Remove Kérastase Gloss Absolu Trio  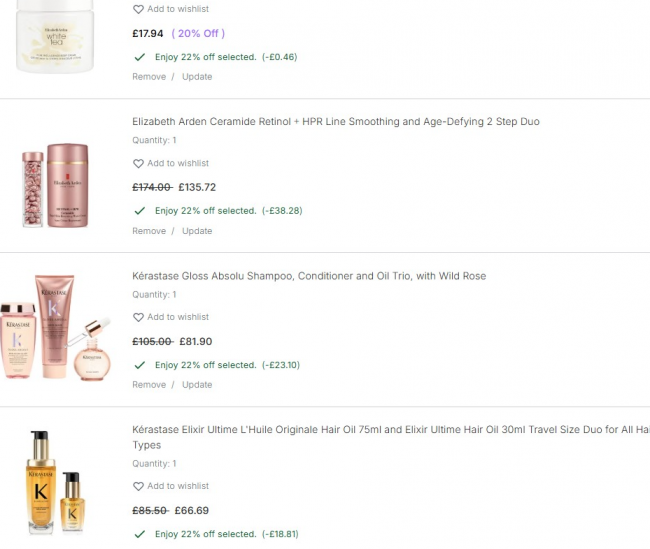(x=149, y=385)
